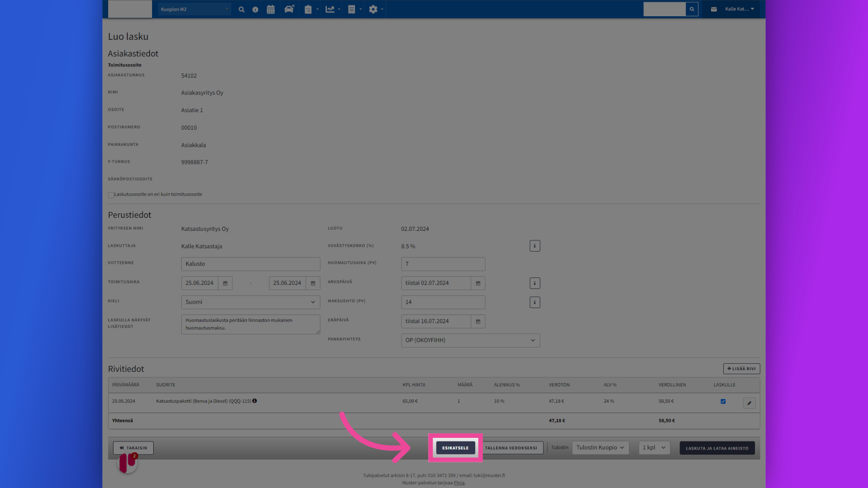The width and height of the screenshot is (868, 488).
Task: Open the info circle icon in toolbar
Action: click(x=255, y=9)
